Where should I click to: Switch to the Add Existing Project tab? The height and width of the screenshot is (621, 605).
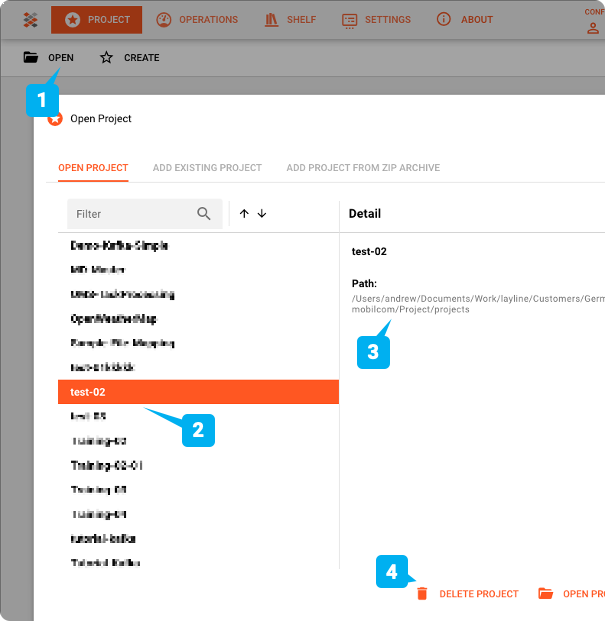click(x=207, y=168)
